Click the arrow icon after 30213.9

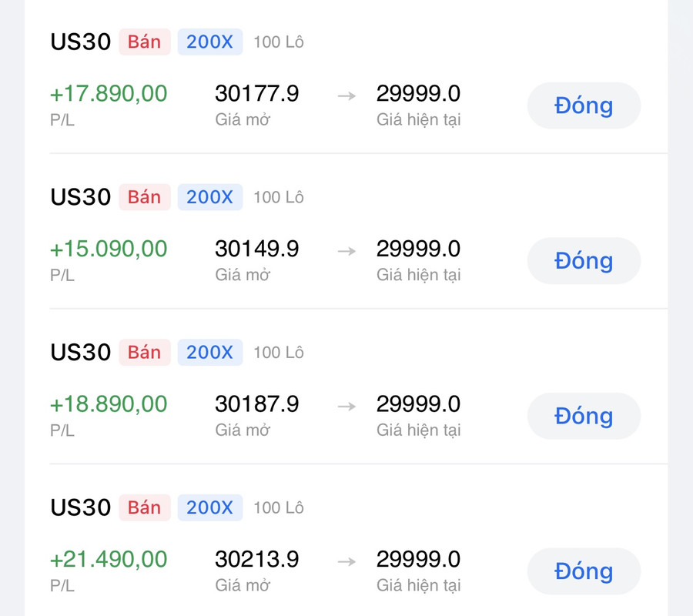pyautogui.click(x=346, y=561)
